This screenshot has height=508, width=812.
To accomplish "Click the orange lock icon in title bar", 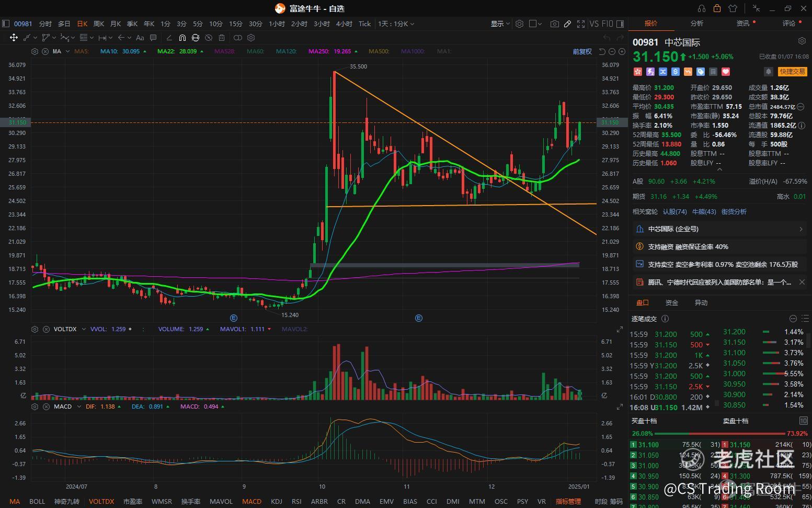I will [x=717, y=8].
